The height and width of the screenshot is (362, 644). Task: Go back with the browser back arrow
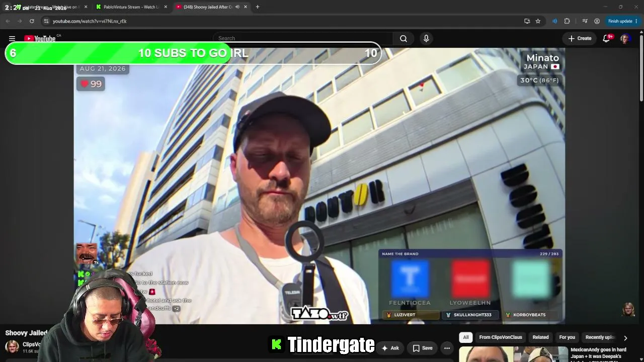tap(8, 21)
